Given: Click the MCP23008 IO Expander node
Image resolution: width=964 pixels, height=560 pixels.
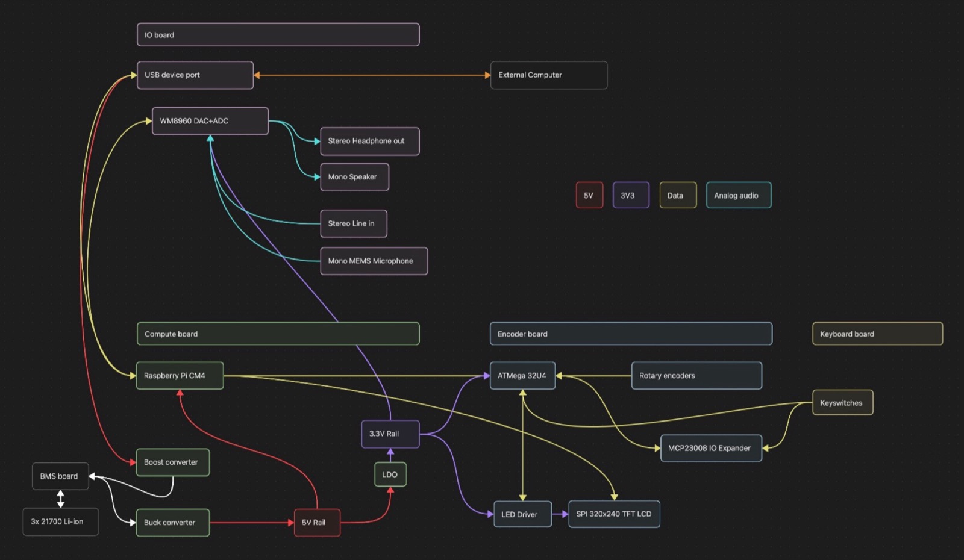Looking at the screenshot, I should [x=711, y=448].
